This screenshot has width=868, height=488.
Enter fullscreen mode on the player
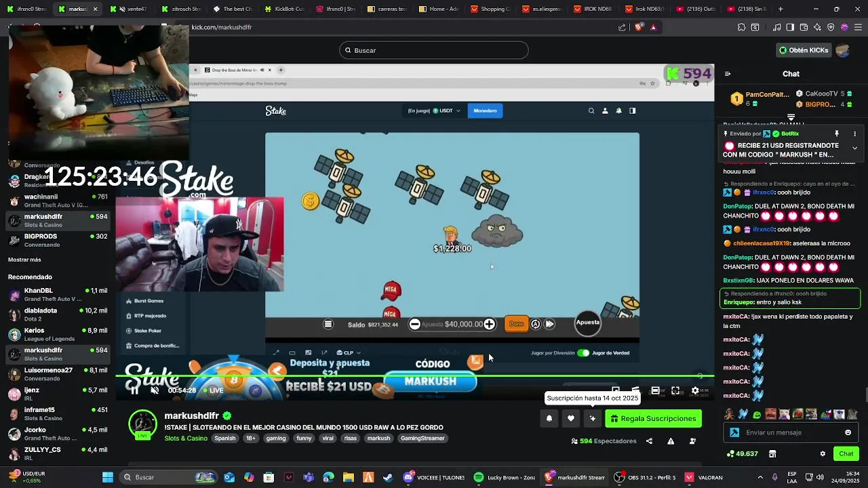(675, 390)
